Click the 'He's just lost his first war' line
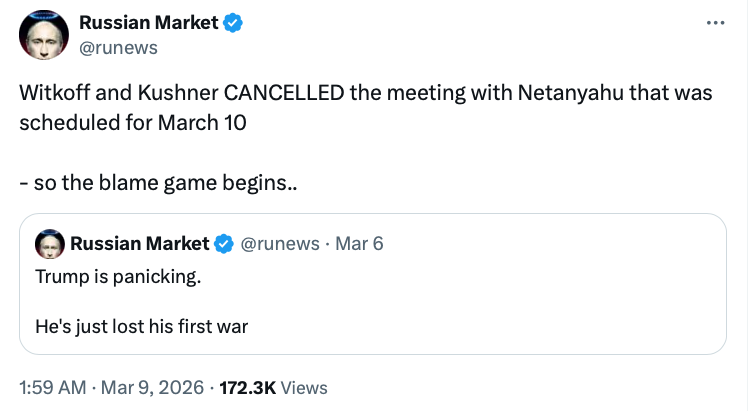748x411 pixels. [141, 325]
